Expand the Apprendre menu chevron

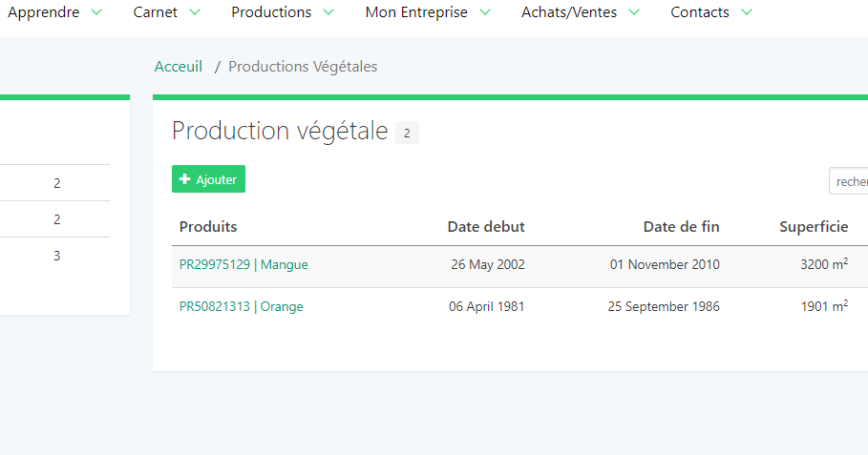point(96,12)
